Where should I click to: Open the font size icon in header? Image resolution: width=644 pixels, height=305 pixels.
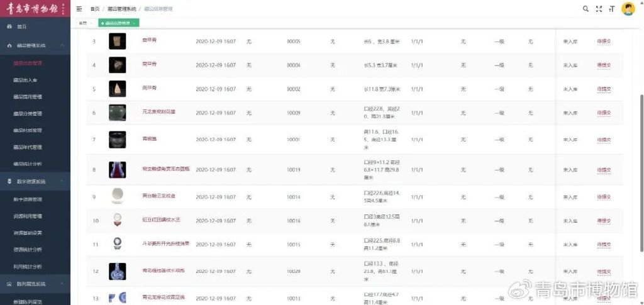click(x=611, y=9)
